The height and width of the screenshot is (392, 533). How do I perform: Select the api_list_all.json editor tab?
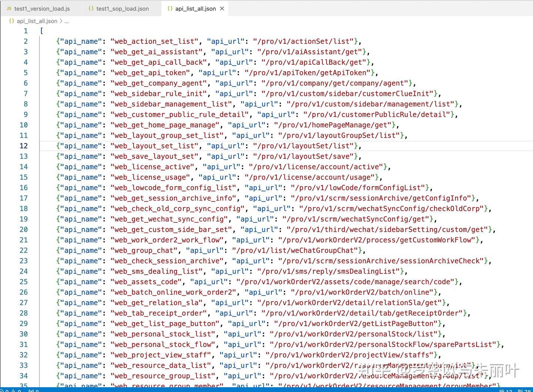(195, 9)
